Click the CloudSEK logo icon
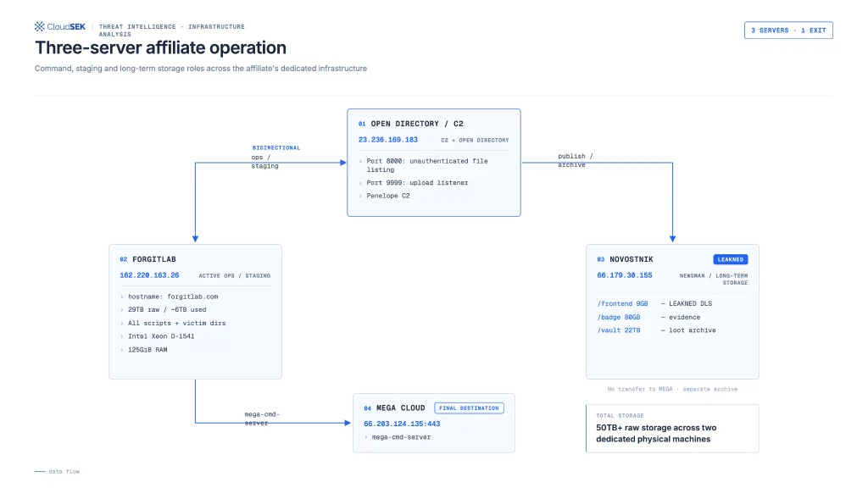This screenshot has height=488, width=868. tap(39, 26)
